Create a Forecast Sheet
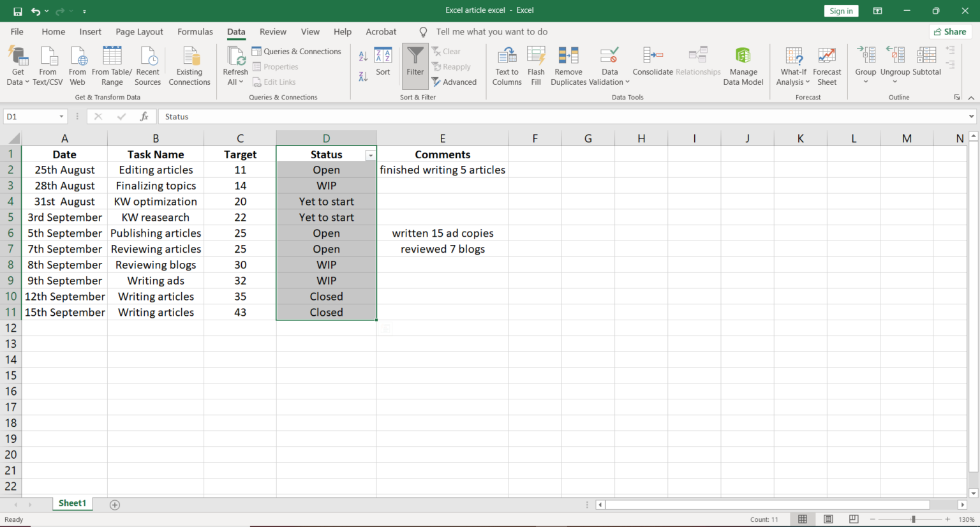Image resolution: width=980 pixels, height=527 pixels. pos(828,66)
